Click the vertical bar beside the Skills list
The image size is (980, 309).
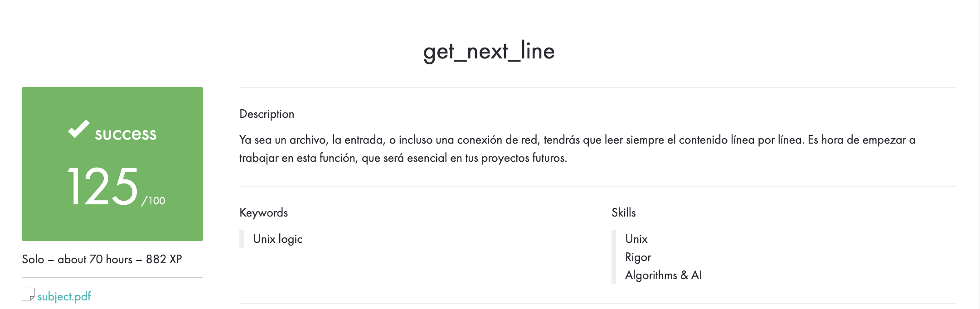(614, 256)
